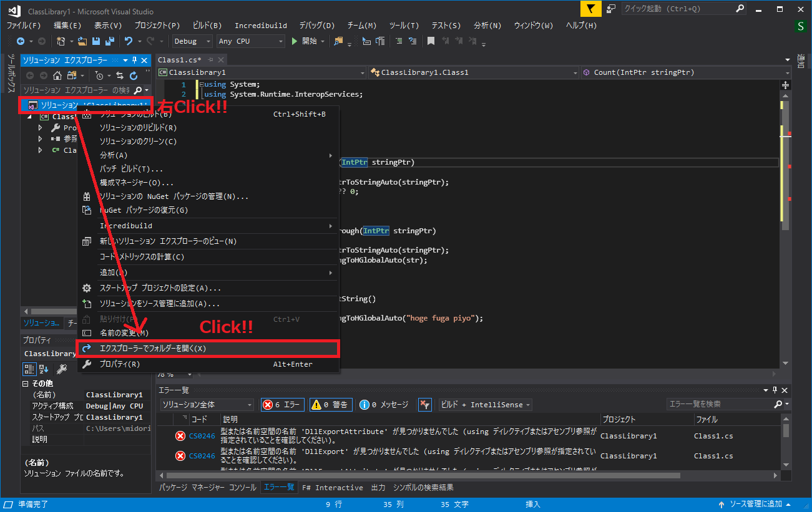This screenshot has height=512, width=812.
Task: Open the ビルド + IntelliSense dropdown
Action: click(x=485, y=405)
